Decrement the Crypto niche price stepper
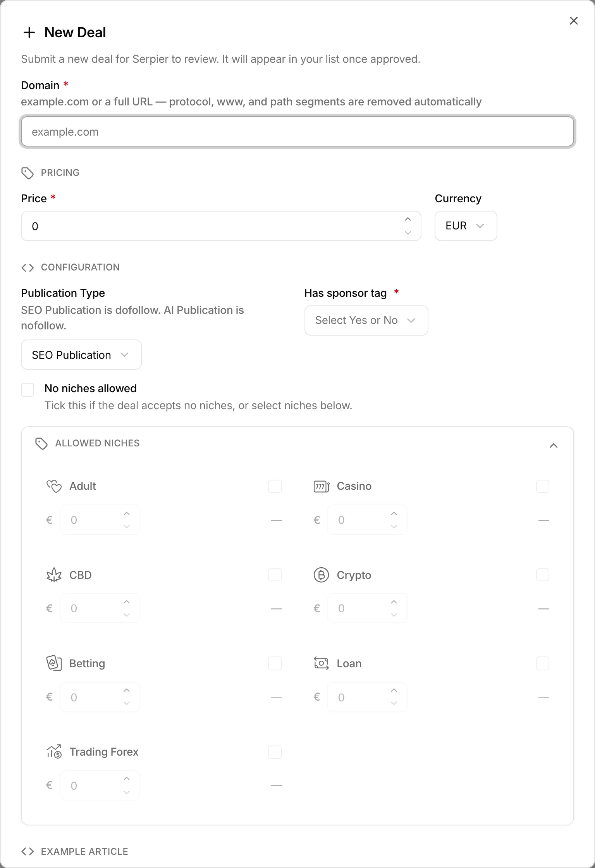This screenshot has height=868, width=595. (394, 615)
